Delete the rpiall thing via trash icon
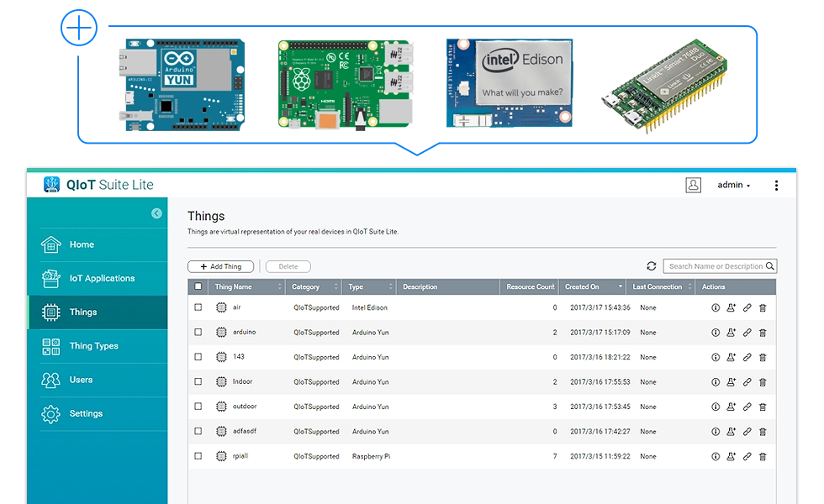Viewport: 824px width, 504px height. (763, 456)
